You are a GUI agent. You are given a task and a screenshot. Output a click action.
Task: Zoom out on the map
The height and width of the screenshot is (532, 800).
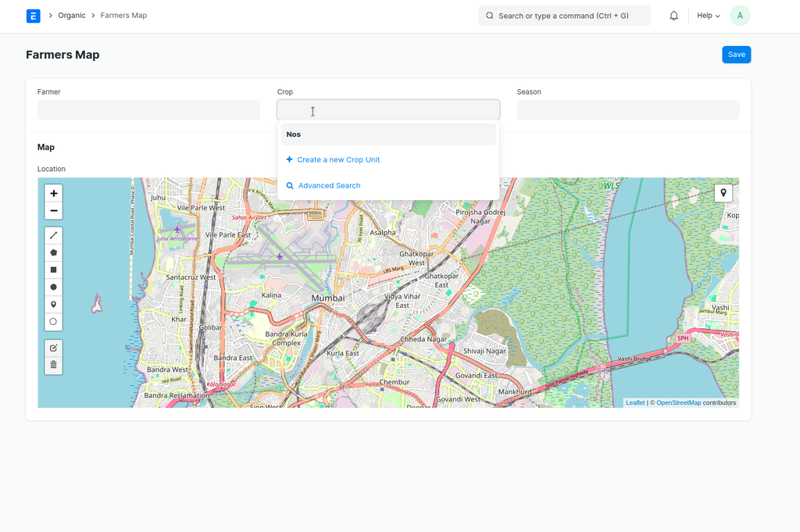[53, 211]
